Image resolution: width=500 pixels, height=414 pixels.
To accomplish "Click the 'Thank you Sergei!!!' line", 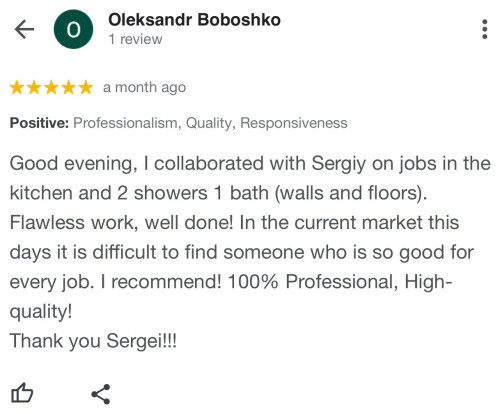I will (x=93, y=341).
